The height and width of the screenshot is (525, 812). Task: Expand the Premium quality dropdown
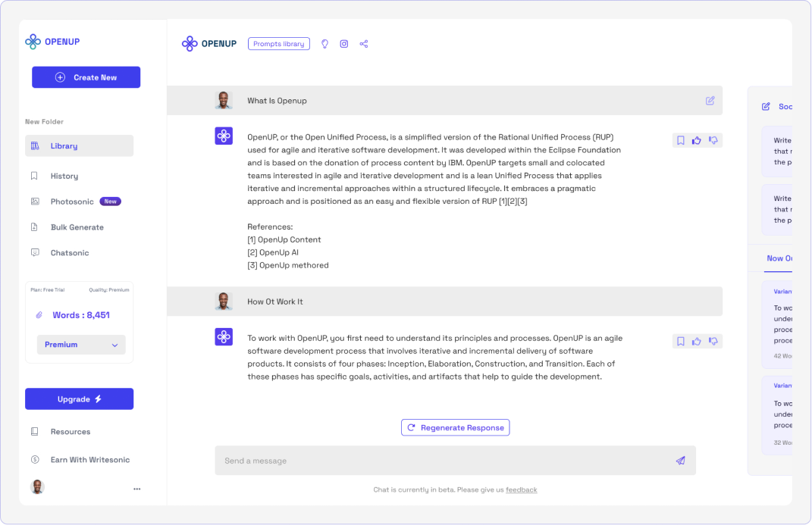(81, 345)
